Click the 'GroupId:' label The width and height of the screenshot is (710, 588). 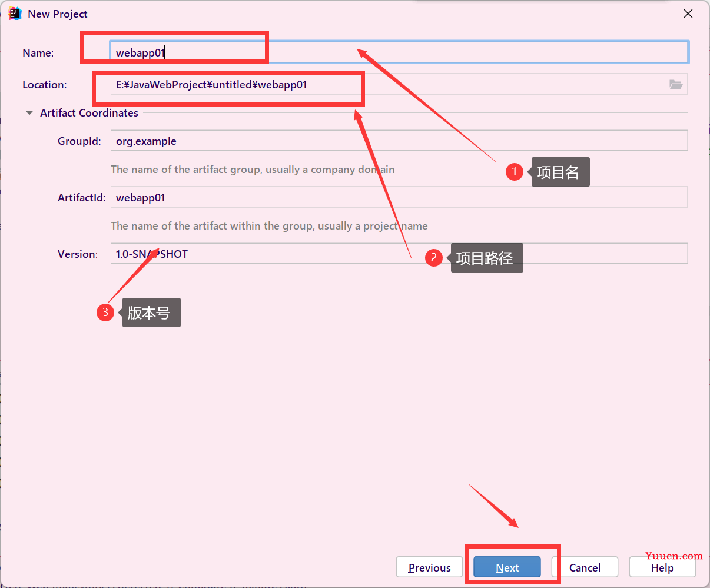pos(79,141)
